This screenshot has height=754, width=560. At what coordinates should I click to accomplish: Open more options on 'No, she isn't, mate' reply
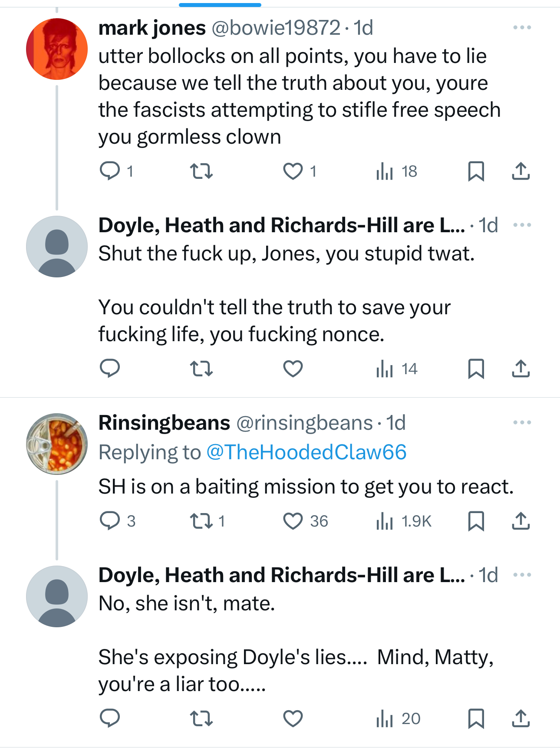click(522, 575)
